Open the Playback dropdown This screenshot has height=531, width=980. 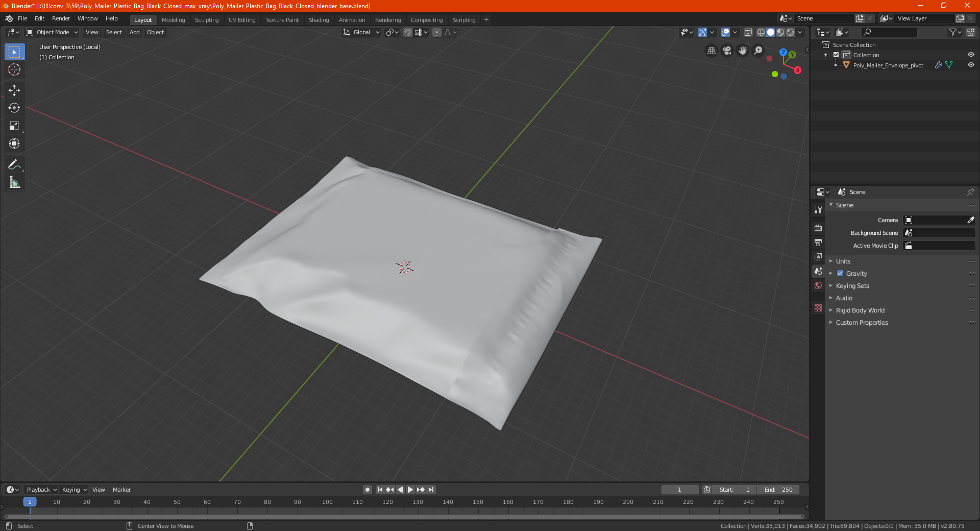tap(42, 490)
